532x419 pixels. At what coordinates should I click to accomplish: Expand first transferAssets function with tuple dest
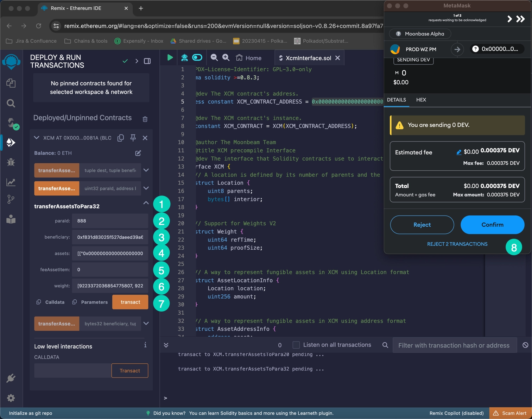146,170
